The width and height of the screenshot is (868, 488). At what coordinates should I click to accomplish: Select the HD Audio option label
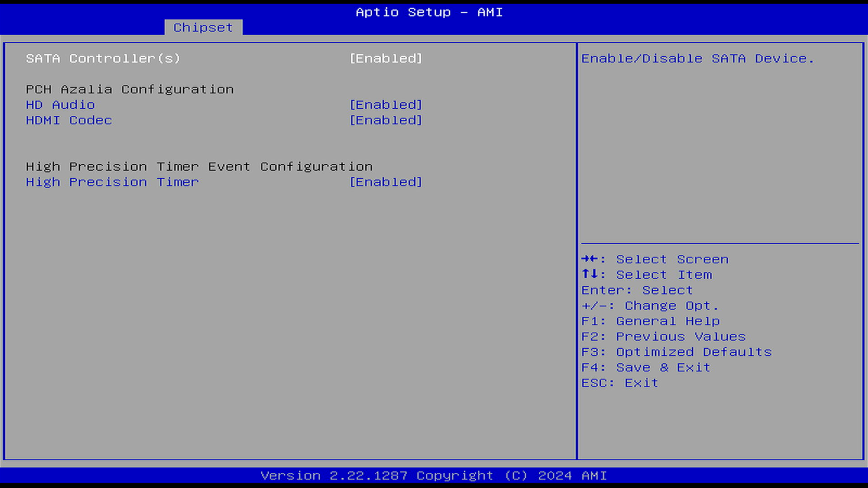coord(60,105)
